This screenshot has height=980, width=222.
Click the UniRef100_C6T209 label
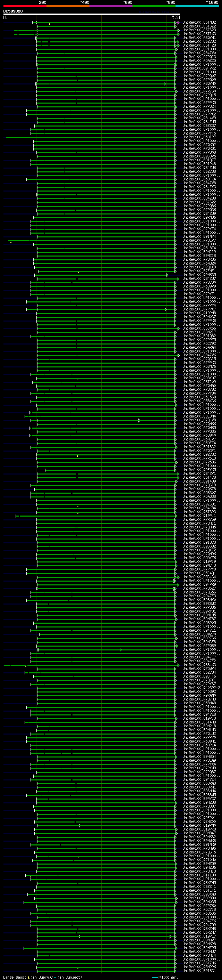(199, 382)
